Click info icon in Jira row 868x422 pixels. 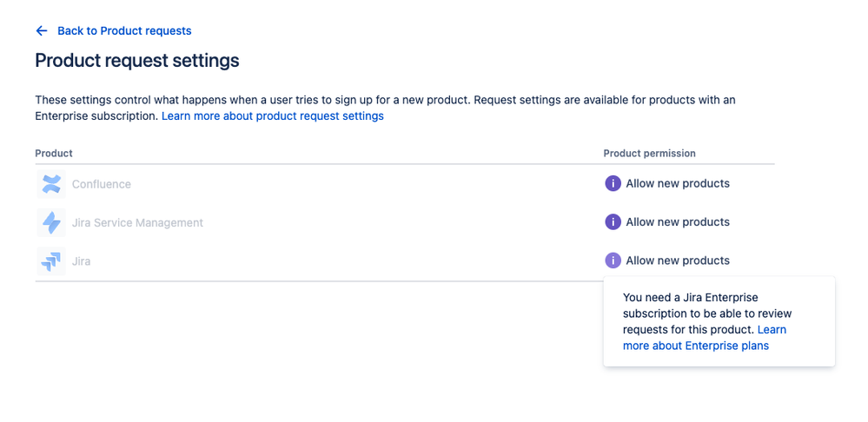click(613, 260)
